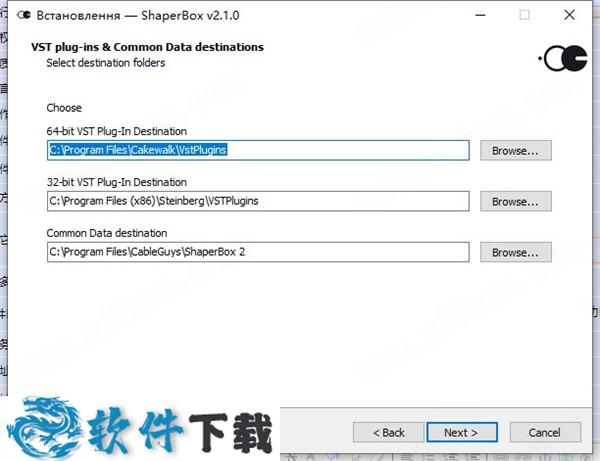Browse for the 32-bit VST plug-in folder
600x461 pixels.
(x=515, y=201)
